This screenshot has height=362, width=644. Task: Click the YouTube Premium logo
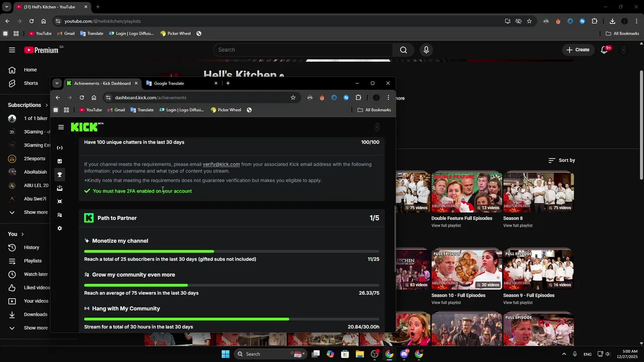tap(41, 50)
